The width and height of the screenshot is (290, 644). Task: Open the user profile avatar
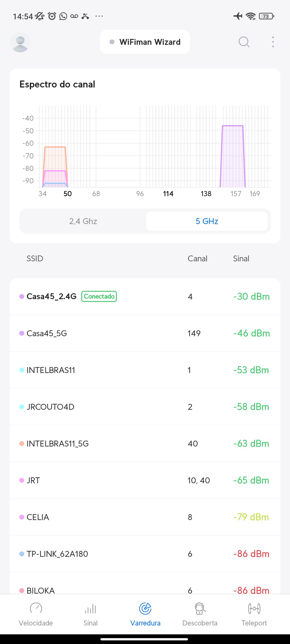pos(20,42)
